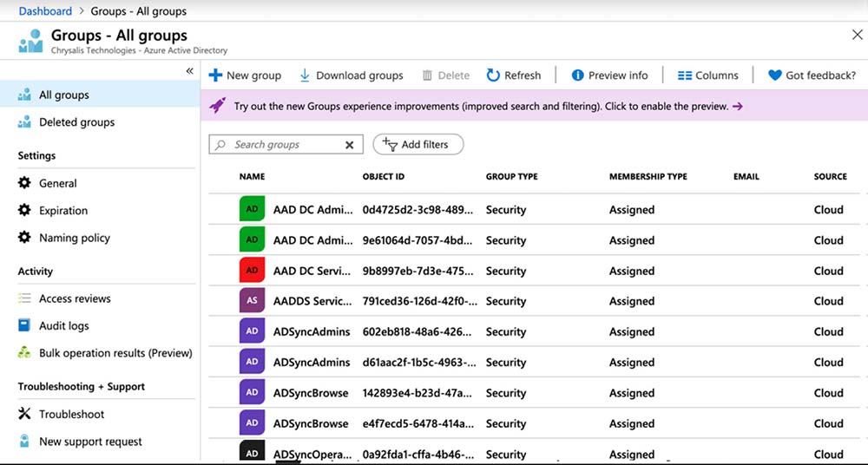Select Naming policy settings
This screenshot has height=465, width=868.
[74, 238]
